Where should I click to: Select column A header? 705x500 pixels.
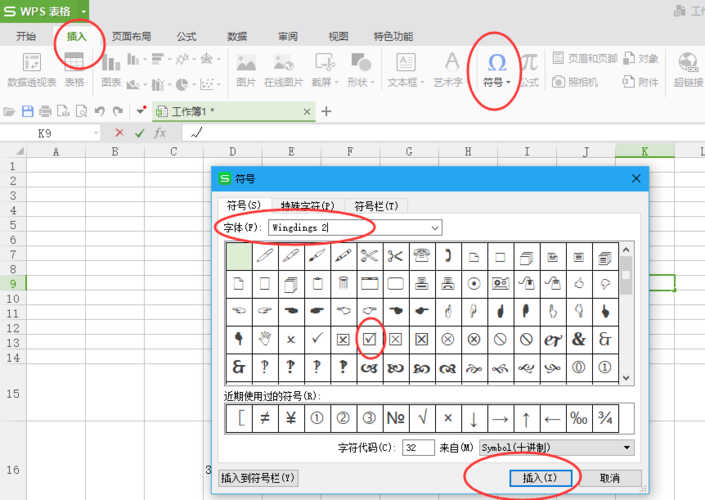point(56,152)
